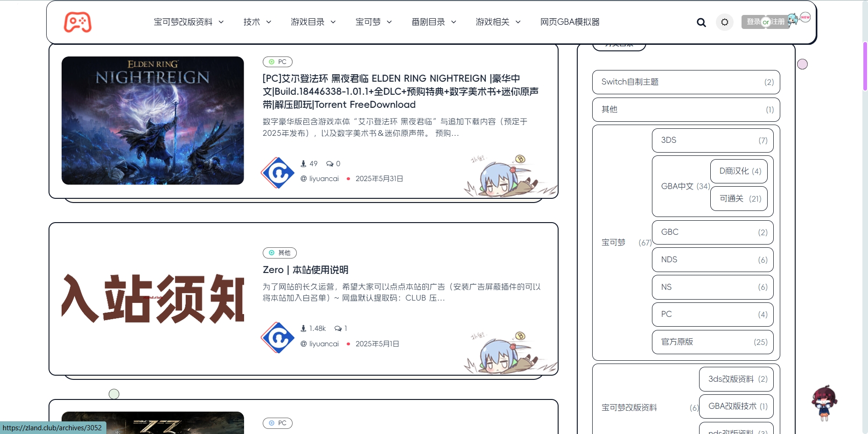Click the comment icon with 1 comment
Viewport: 868px width, 434px height.
[x=338, y=329]
